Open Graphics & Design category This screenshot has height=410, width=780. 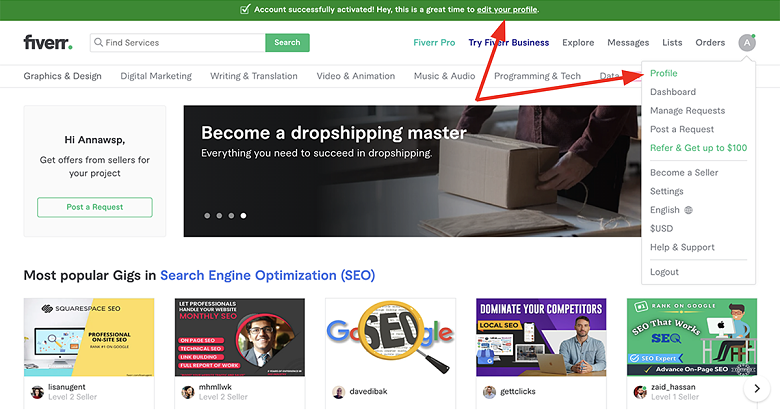[x=63, y=76]
